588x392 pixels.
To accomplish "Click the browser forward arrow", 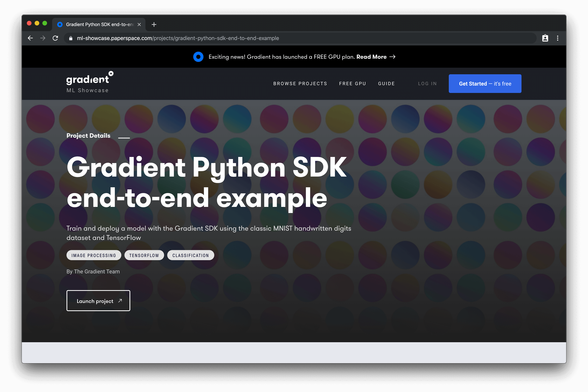I will (x=43, y=38).
